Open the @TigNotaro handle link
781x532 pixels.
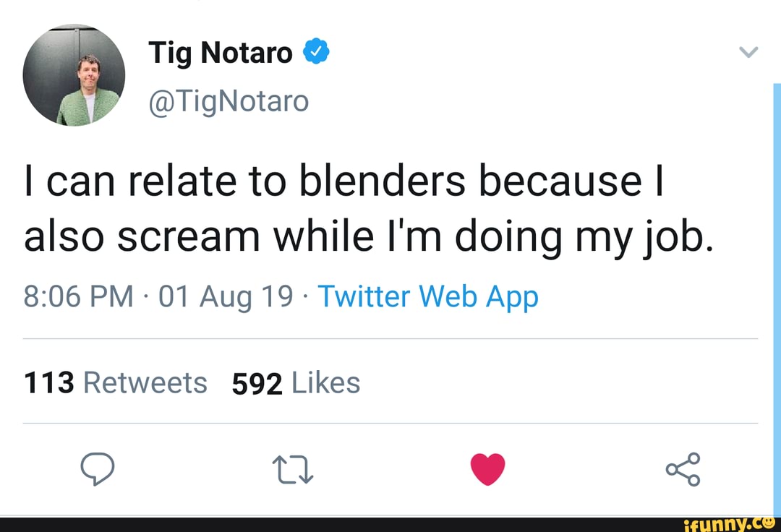[229, 101]
